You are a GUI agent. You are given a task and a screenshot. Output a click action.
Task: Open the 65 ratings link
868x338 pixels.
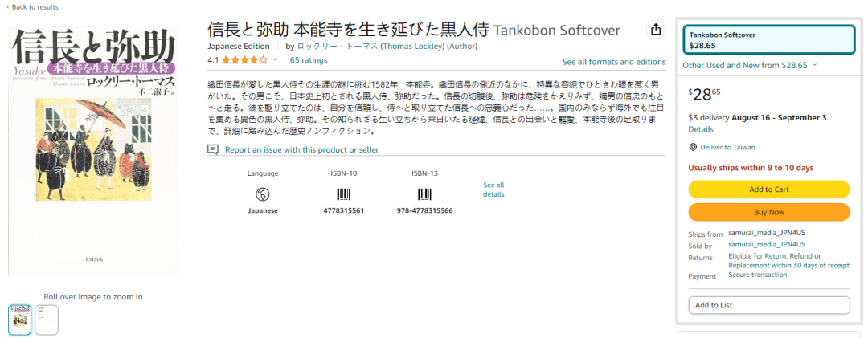pyautogui.click(x=309, y=59)
